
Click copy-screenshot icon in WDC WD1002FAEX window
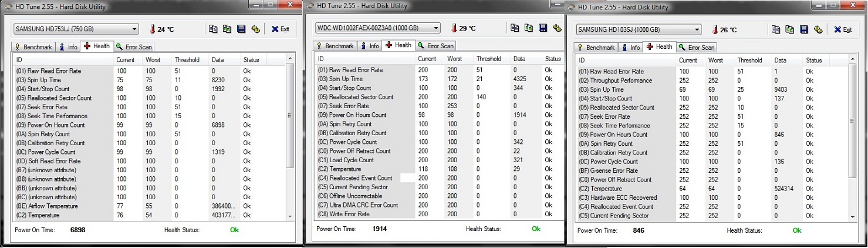[x=528, y=28]
